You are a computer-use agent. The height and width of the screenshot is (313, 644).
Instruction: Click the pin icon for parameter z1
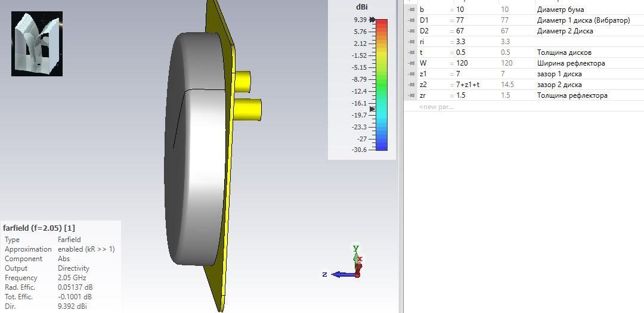411,74
